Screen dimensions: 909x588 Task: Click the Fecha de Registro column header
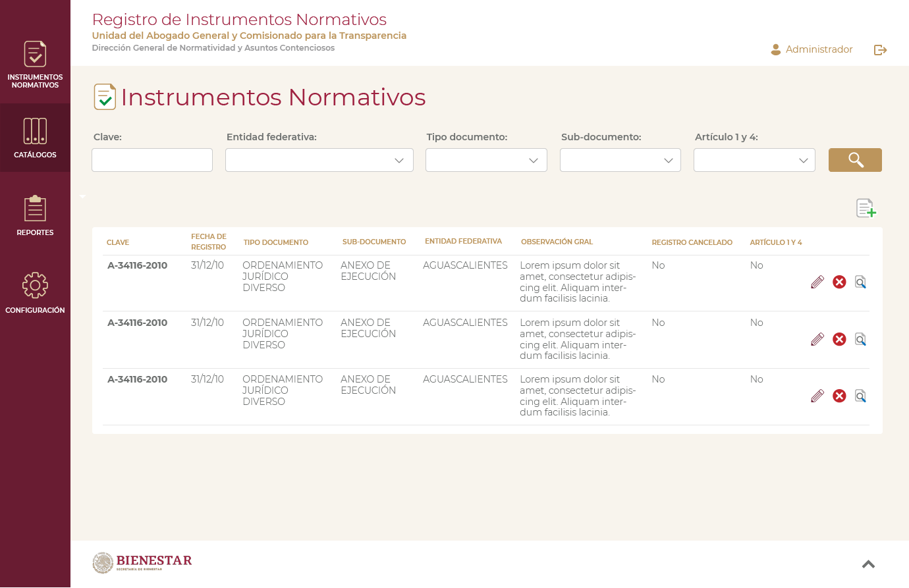pyautogui.click(x=208, y=242)
